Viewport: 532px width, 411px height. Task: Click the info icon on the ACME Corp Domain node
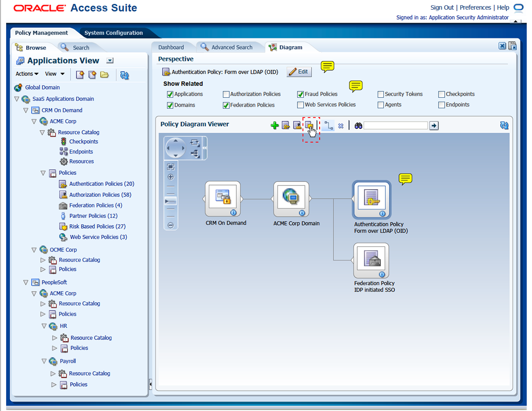click(302, 213)
